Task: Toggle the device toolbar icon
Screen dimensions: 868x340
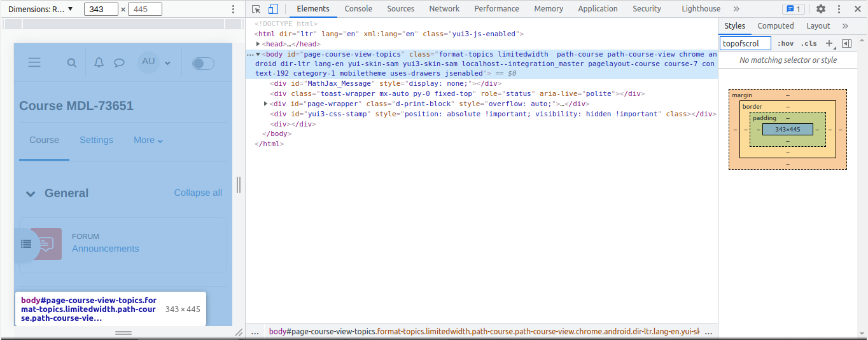Action: 273,9
